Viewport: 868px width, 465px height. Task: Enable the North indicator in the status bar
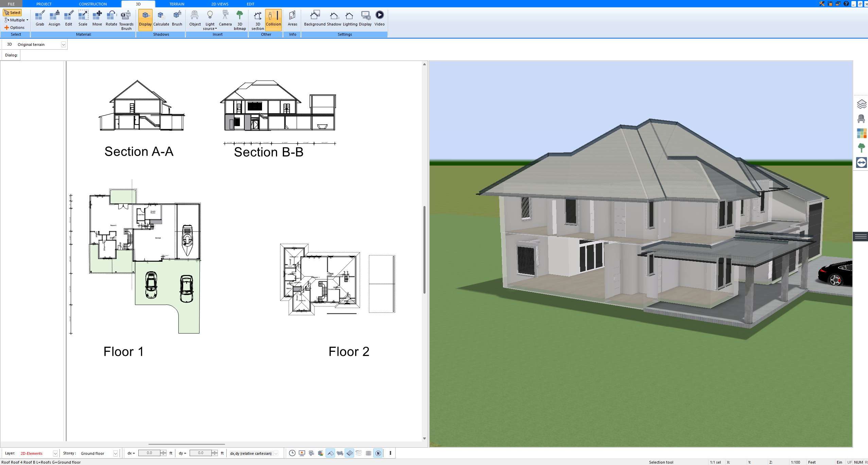[x=378, y=453]
